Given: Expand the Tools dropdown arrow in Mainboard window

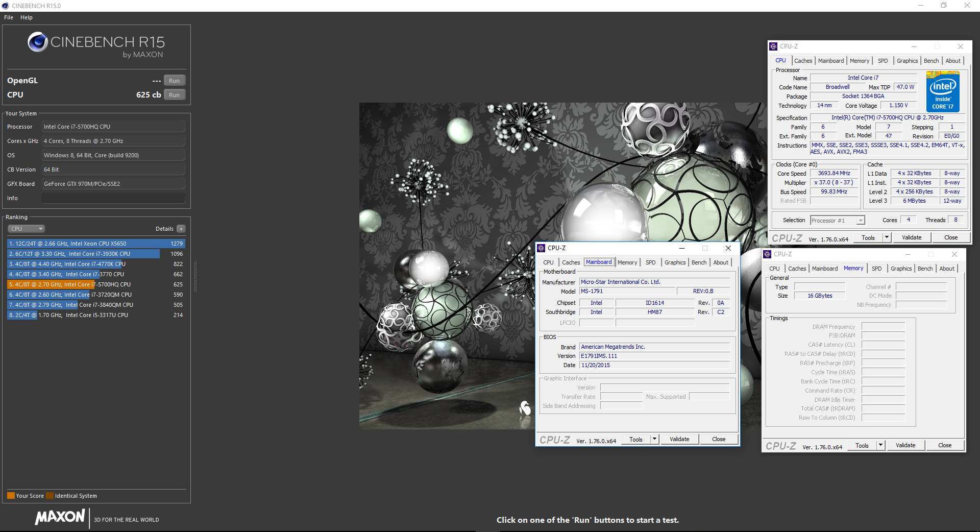Looking at the screenshot, I should pyautogui.click(x=654, y=439).
